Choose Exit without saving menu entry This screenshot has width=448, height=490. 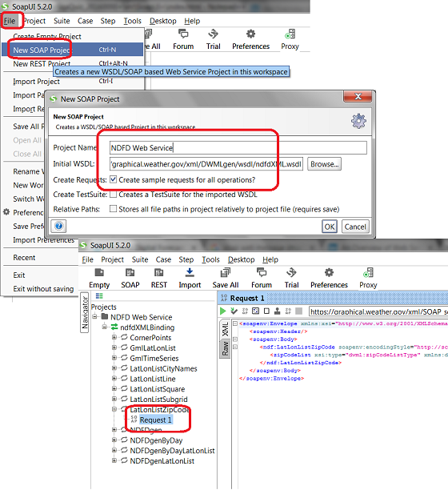click(43, 289)
